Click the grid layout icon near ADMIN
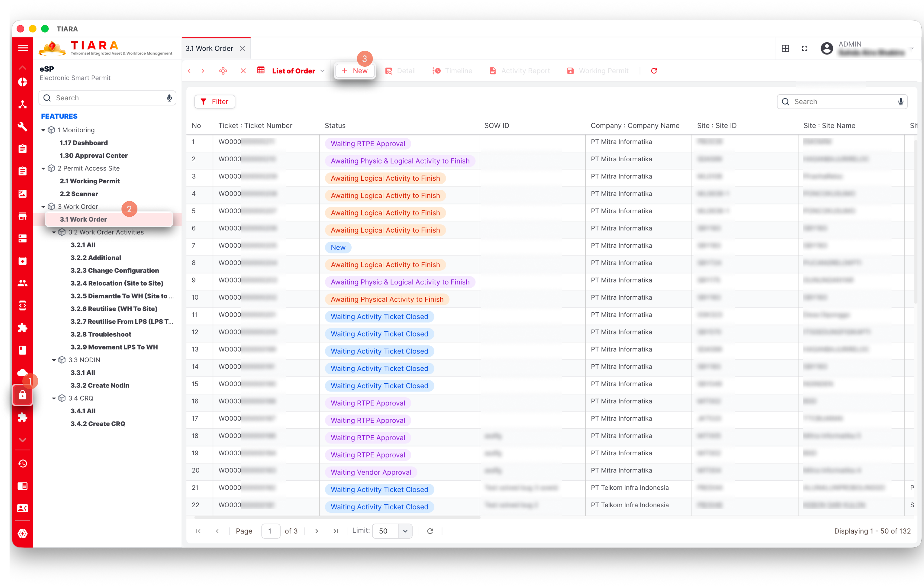 [x=785, y=48]
